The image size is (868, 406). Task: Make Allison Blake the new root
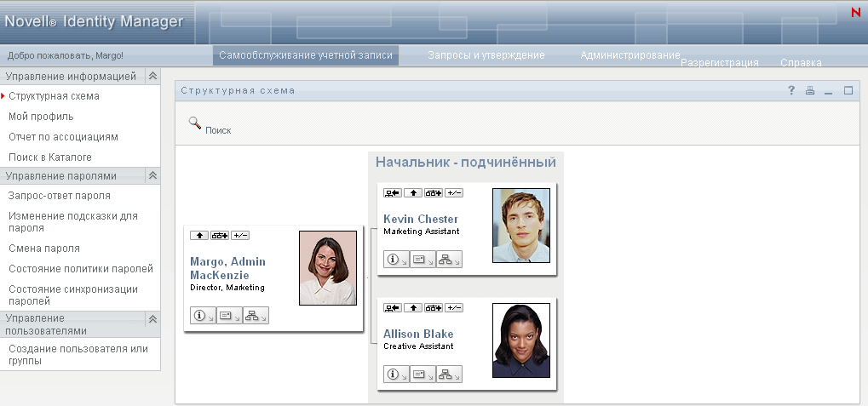tap(393, 308)
